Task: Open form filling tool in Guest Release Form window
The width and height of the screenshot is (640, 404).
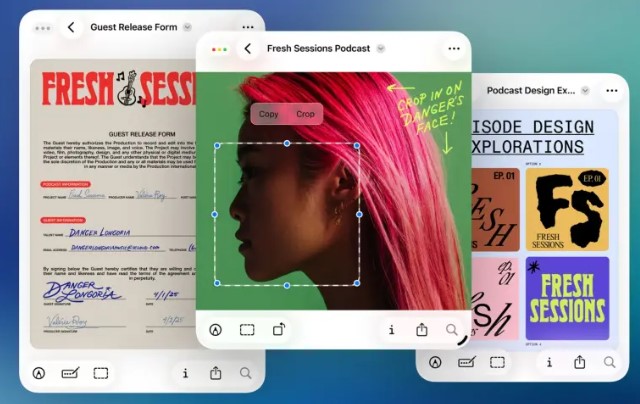Action: pyautogui.click(x=70, y=373)
